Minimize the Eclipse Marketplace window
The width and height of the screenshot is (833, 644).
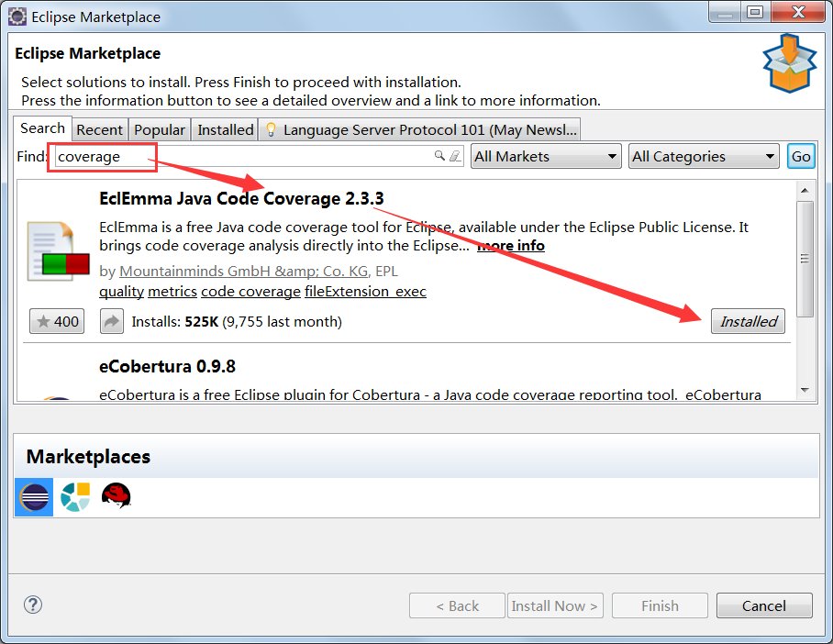pyautogui.click(x=725, y=12)
